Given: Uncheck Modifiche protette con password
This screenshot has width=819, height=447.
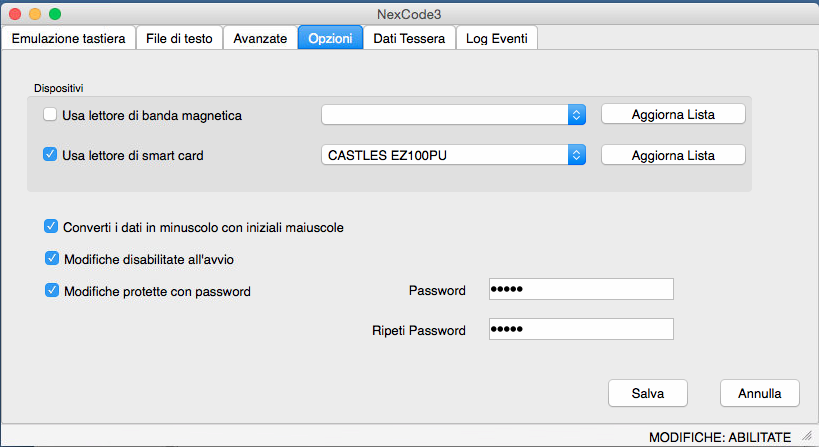Looking at the screenshot, I should (x=51, y=291).
